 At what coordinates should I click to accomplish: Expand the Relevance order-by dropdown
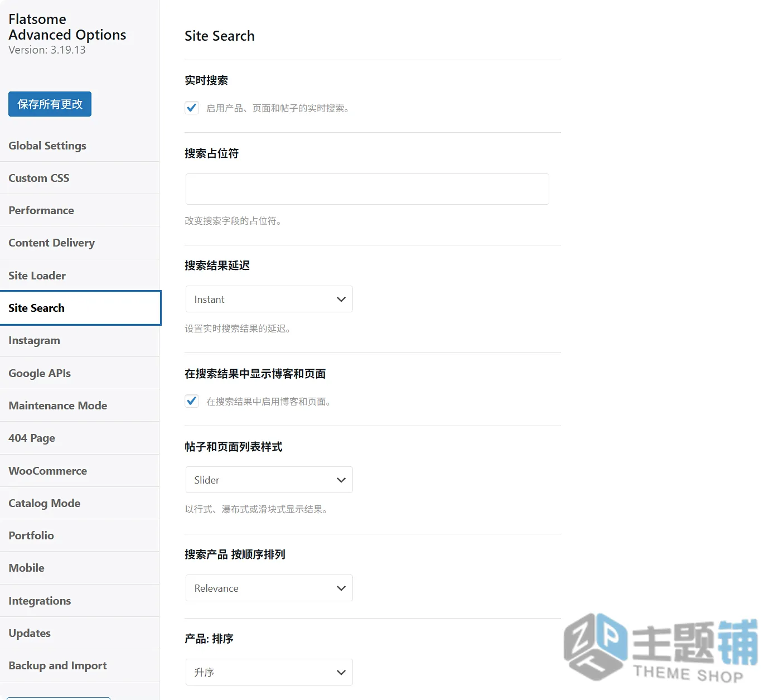[269, 588]
